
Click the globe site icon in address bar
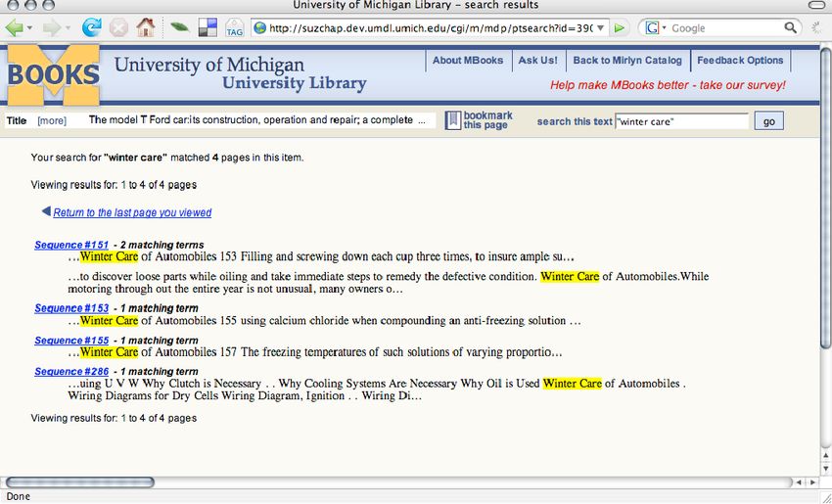coord(260,28)
